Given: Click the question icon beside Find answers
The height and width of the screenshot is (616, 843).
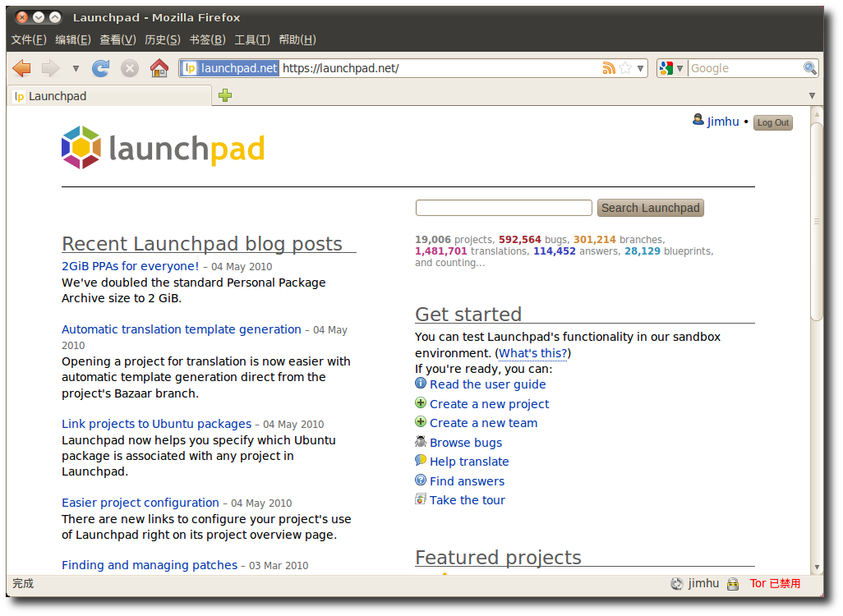Looking at the screenshot, I should (421, 480).
